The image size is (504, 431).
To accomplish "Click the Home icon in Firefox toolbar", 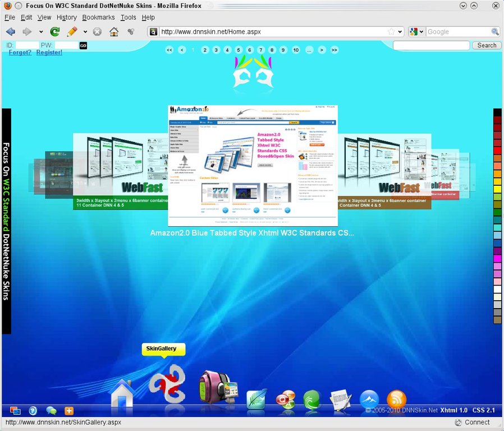I will tap(114, 31).
